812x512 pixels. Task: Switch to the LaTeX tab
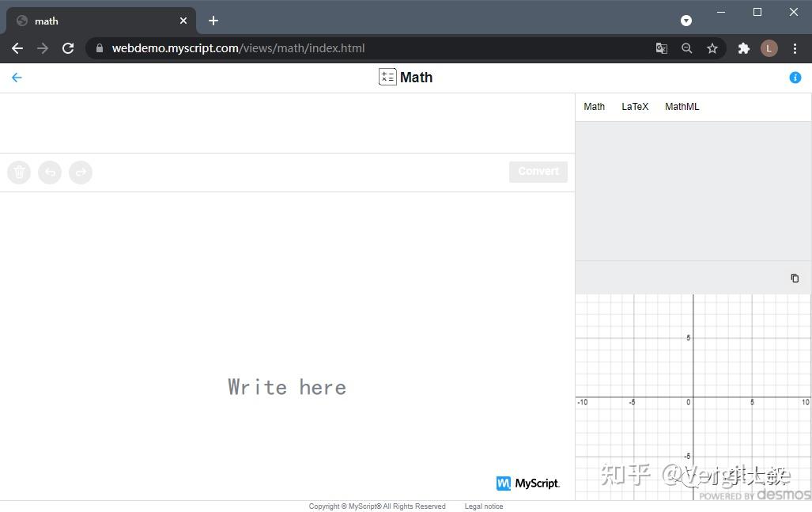point(634,106)
